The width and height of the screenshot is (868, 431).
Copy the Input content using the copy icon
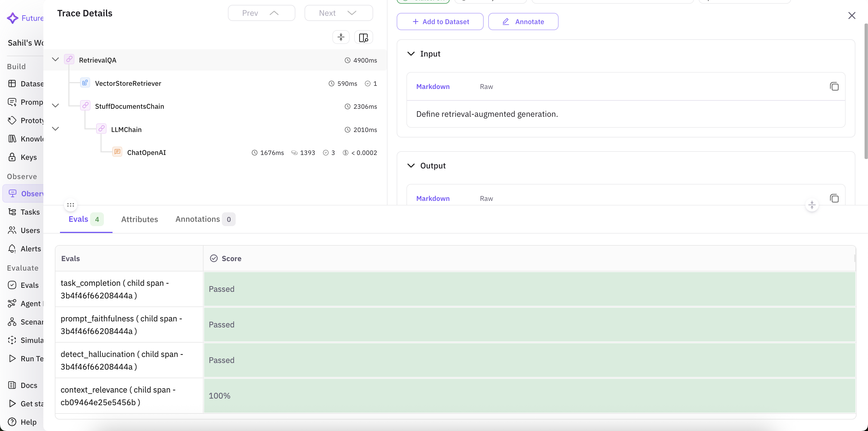coord(834,86)
